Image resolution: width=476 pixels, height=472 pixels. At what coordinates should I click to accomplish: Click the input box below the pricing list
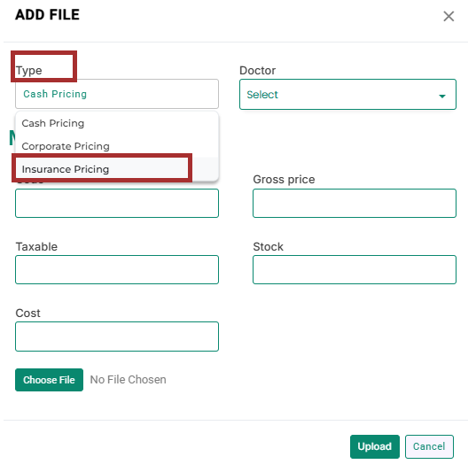117,204
